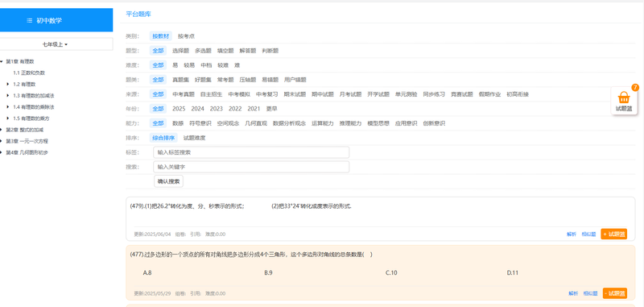
Task: Expand the 1.5 有理数的乘方 arrow
Action: click(8, 118)
